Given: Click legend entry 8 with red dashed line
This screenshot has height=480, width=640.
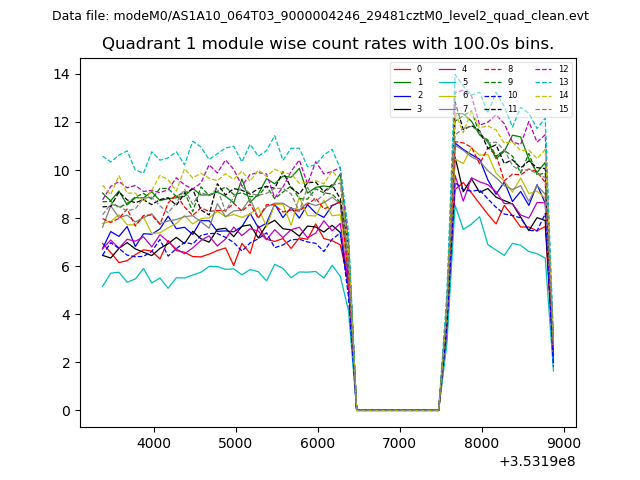Looking at the screenshot, I should pyautogui.click(x=510, y=69).
